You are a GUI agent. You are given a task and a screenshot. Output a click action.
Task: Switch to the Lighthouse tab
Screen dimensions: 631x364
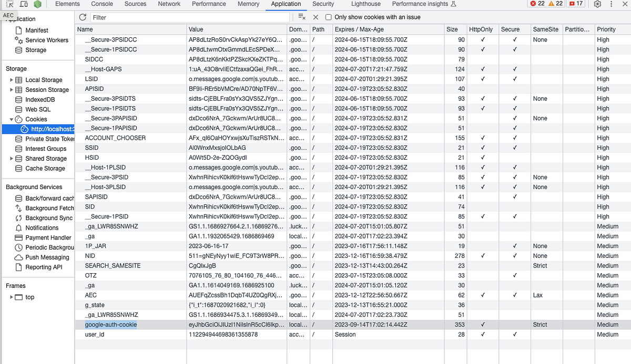(x=366, y=4)
